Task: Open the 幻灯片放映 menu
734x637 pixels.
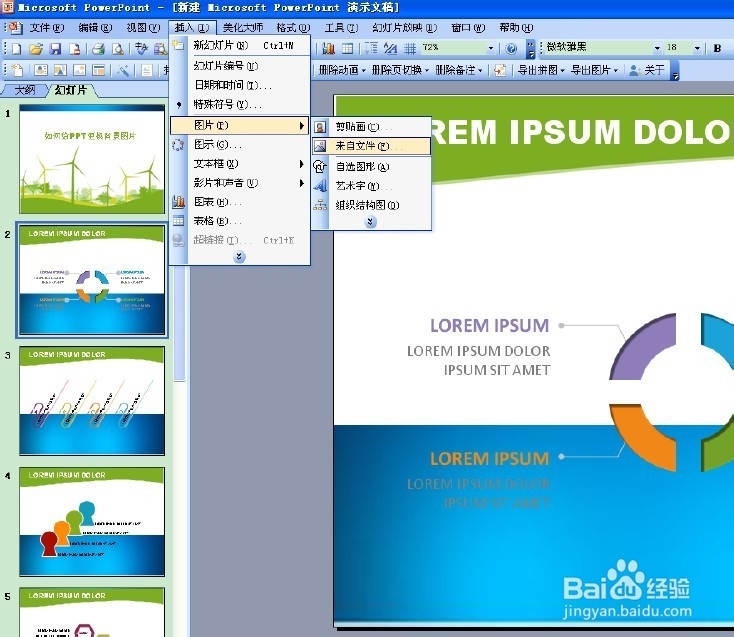Action: click(404, 28)
